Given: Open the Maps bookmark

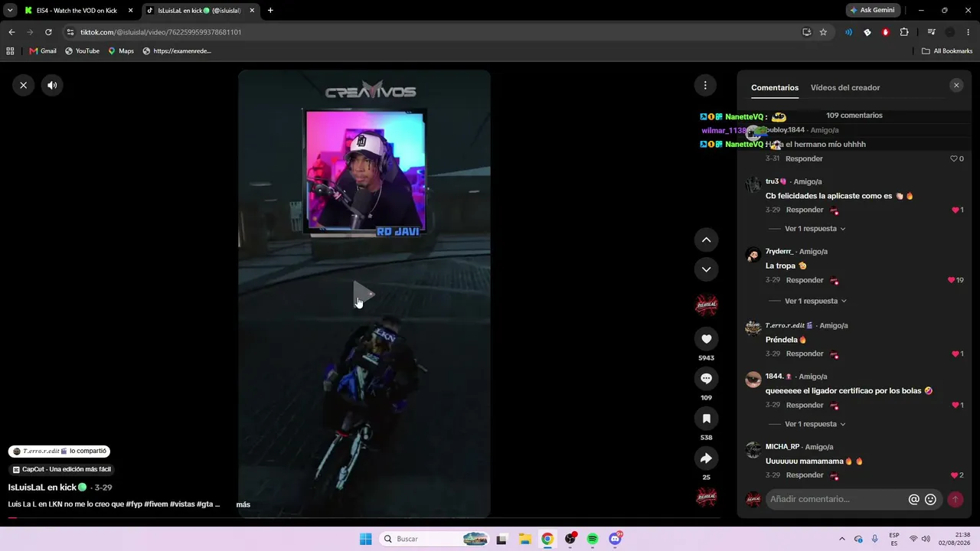Looking at the screenshot, I should coord(121,51).
